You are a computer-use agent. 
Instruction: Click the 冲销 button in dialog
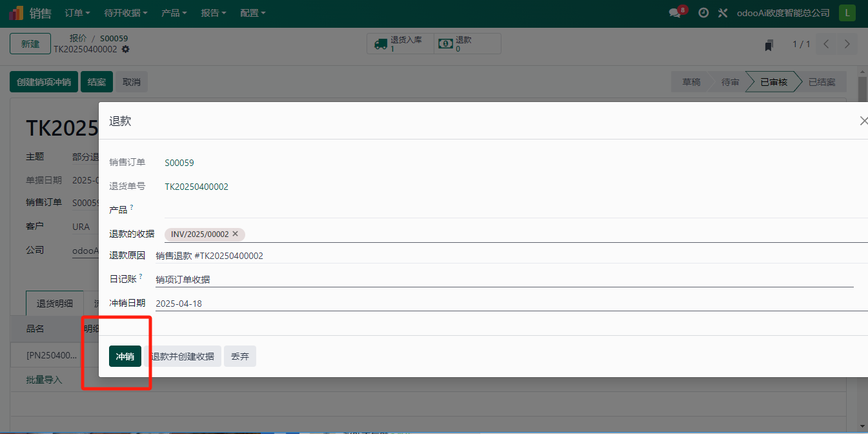pos(125,356)
